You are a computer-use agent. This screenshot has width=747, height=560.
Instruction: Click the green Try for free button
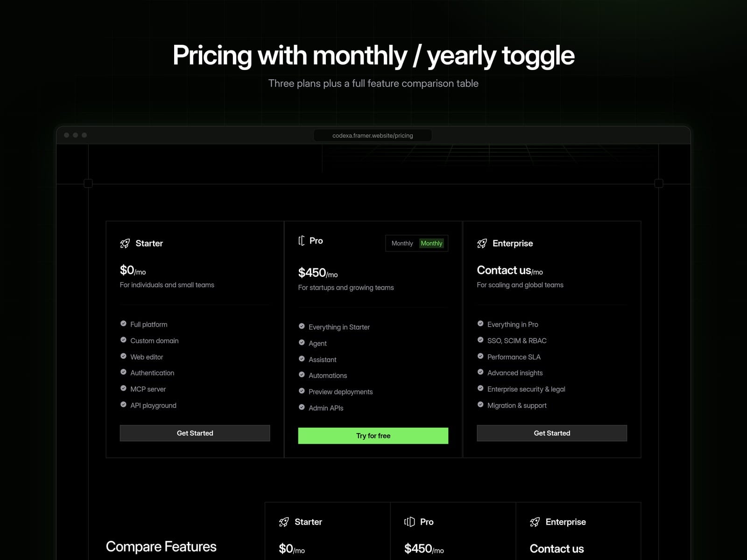pos(373,436)
